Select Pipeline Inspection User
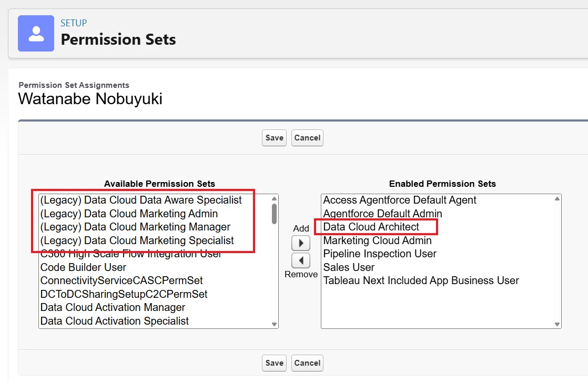588x382 pixels. (380, 254)
